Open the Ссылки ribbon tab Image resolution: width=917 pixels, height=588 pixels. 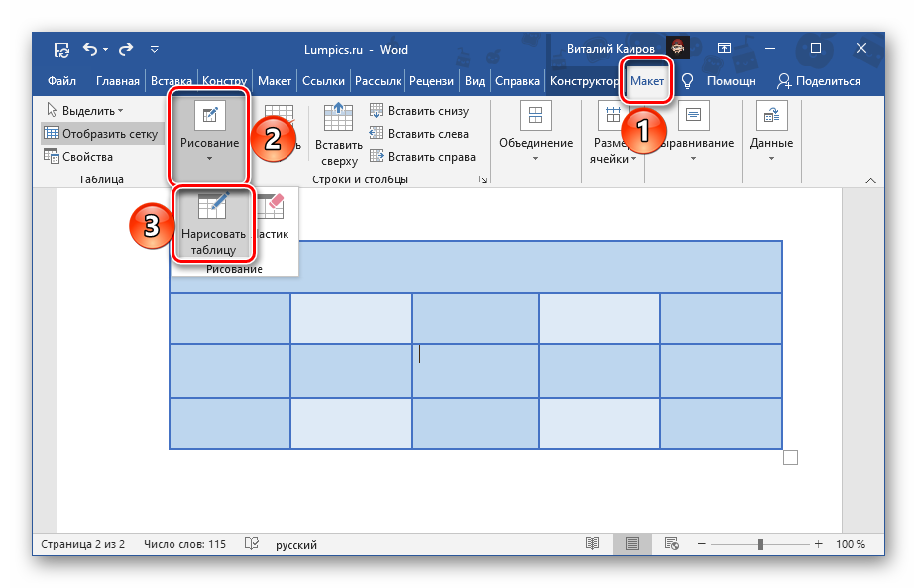[323, 81]
